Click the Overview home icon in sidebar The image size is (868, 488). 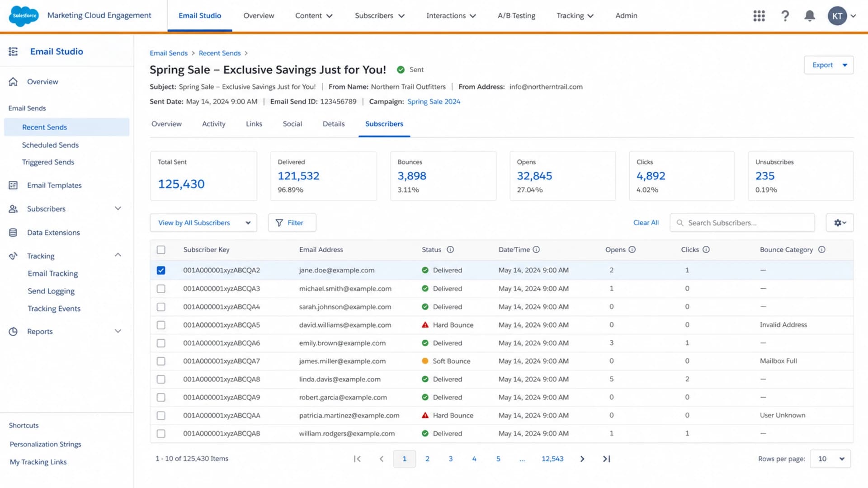13,82
